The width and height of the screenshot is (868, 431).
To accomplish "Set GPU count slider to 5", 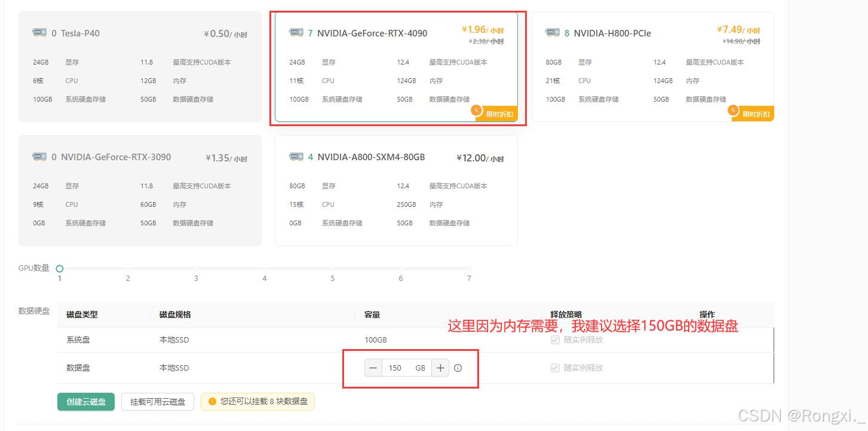I will coord(333,269).
